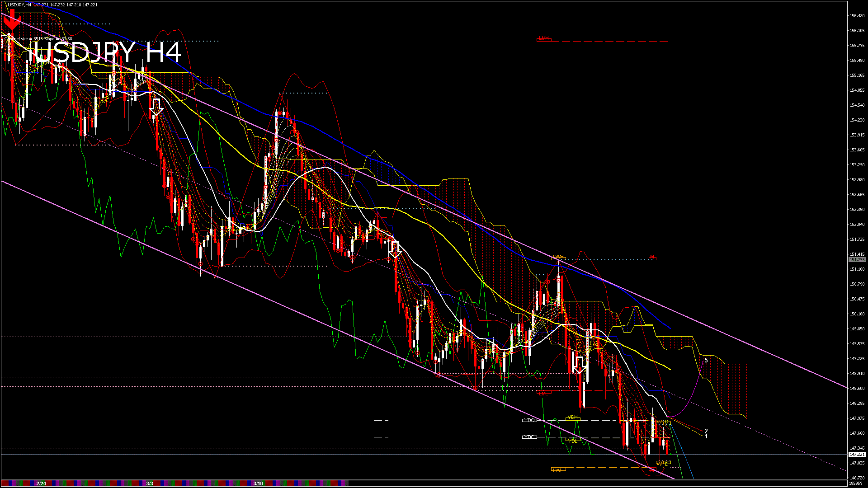
Task: Click the yellow YDH label
Action: 573,418
